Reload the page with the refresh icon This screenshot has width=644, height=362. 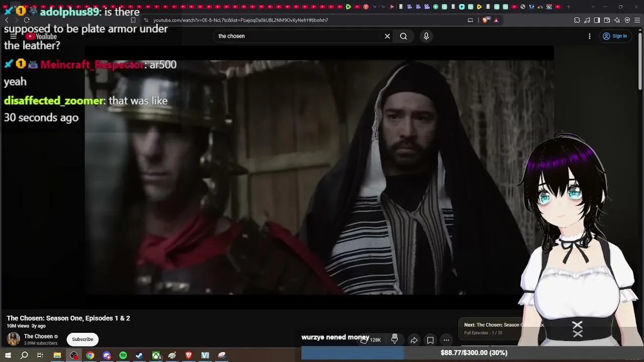point(27,20)
